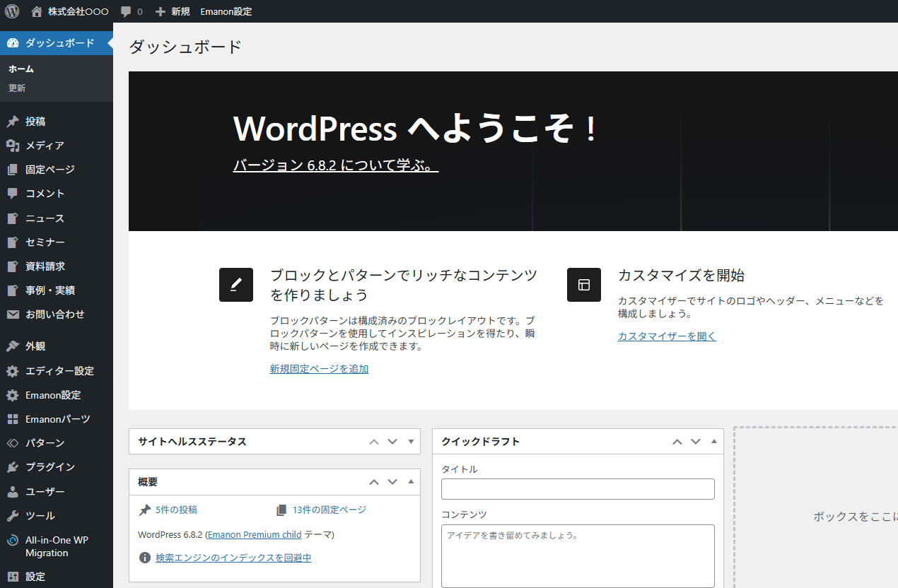Click the pencil edit icon in welcome panel
Image resolution: width=898 pixels, height=588 pixels.
click(x=236, y=285)
